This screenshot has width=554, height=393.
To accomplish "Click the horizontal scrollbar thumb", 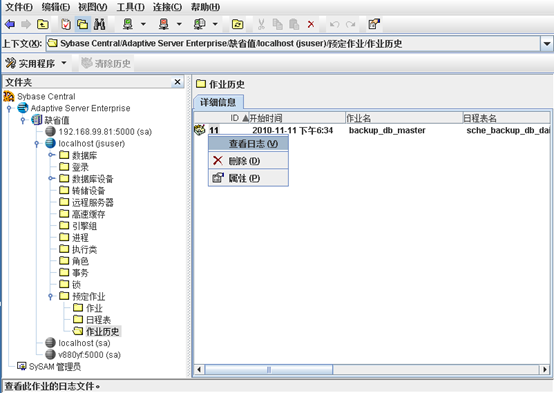I will tap(269, 370).
